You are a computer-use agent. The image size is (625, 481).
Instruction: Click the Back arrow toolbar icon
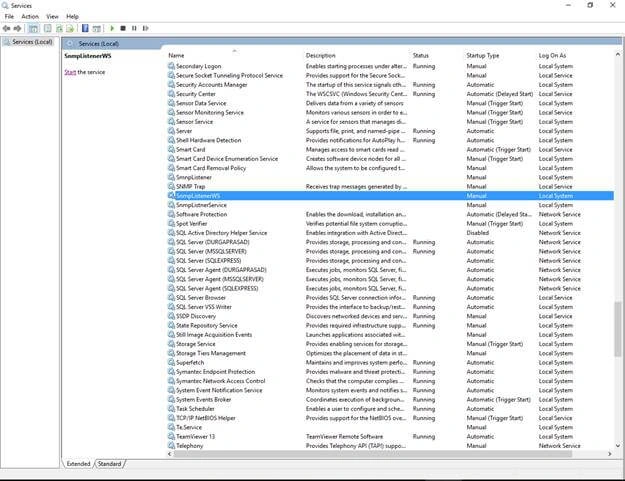6,28
